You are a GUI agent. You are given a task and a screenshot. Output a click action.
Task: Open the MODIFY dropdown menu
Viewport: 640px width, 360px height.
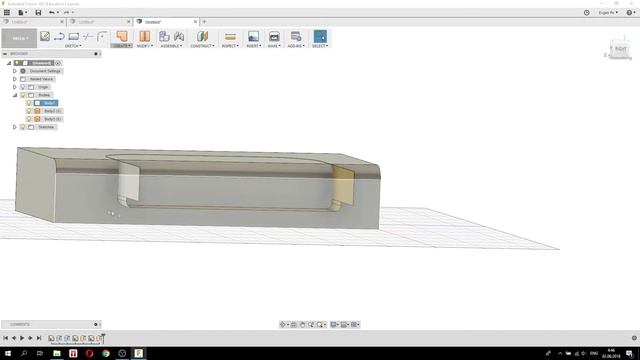pyautogui.click(x=144, y=46)
